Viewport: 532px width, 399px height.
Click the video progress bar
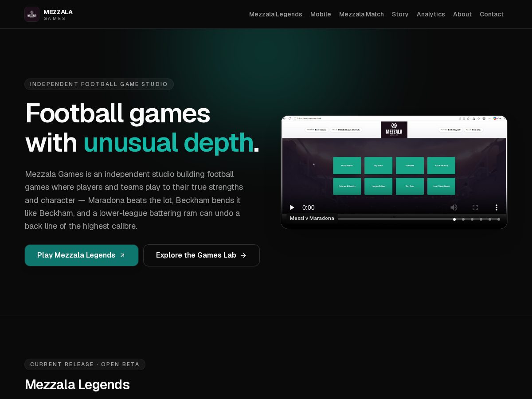(394, 219)
